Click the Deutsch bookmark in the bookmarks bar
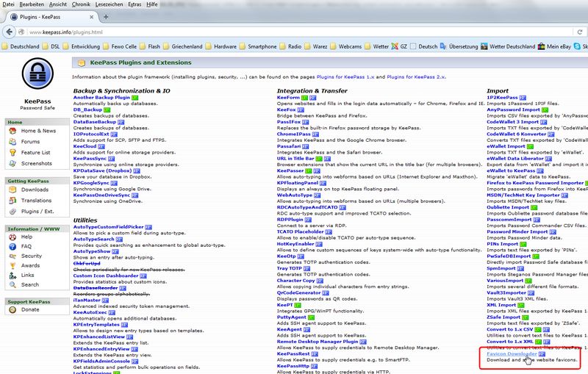Image resolution: width=588 pixels, height=374 pixels. pyautogui.click(x=423, y=46)
